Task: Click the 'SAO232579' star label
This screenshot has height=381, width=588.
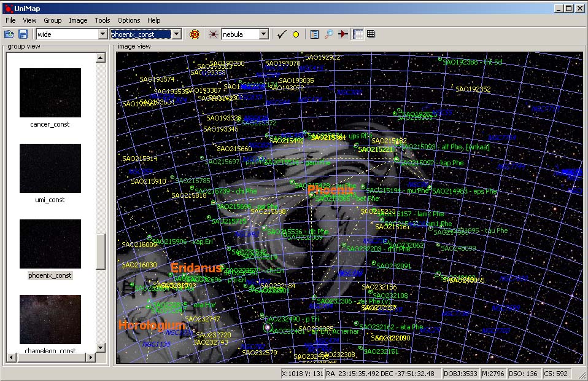Action: (260, 353)
